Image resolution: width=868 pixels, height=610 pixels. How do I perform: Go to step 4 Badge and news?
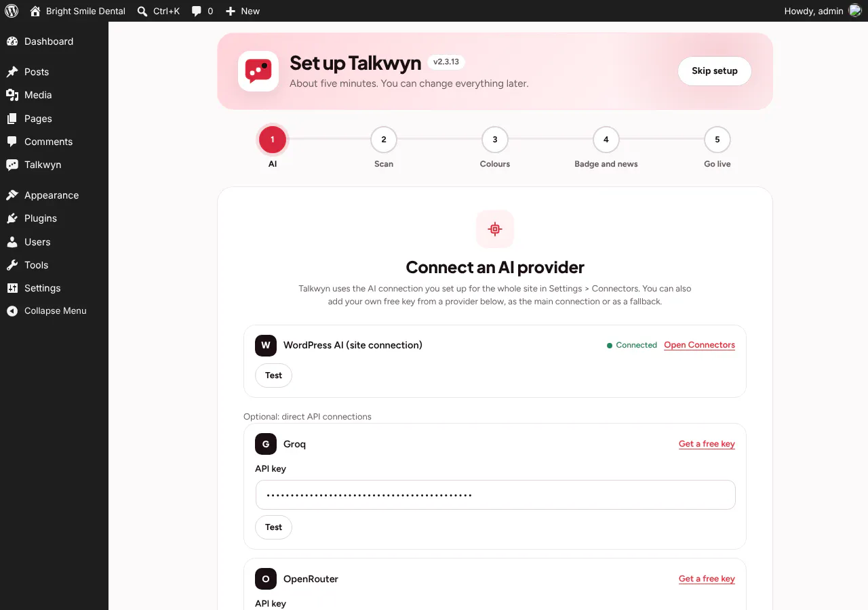click(606, 140)
